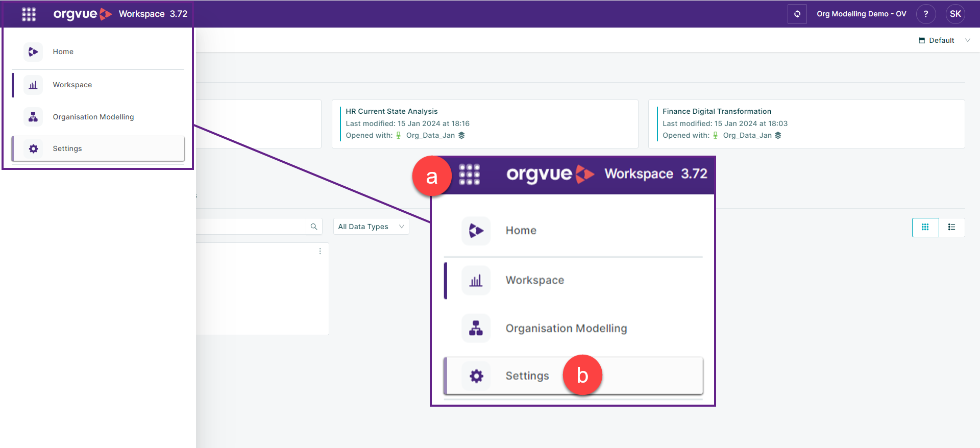
Task: Switch to grid view
Action: 925,227
